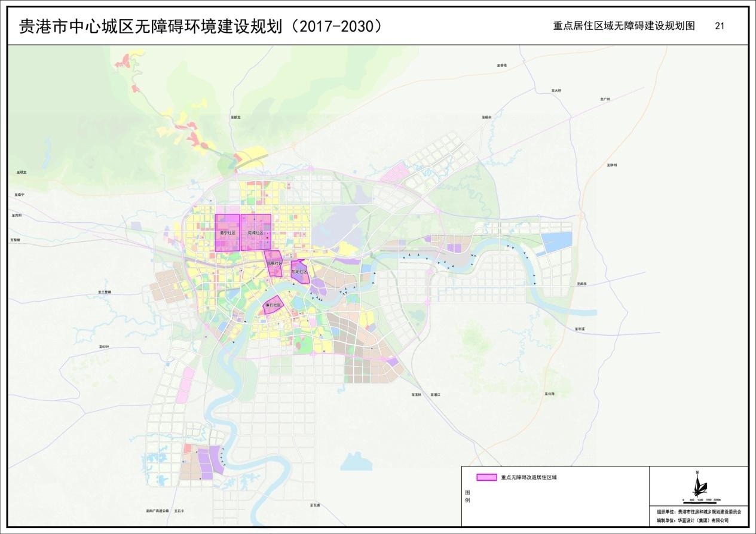Click the subtitle 重点居住区域无障碍建设规划图
This screenshot has height=534, width=756.
pyautogui.click(x=624, y=26)
